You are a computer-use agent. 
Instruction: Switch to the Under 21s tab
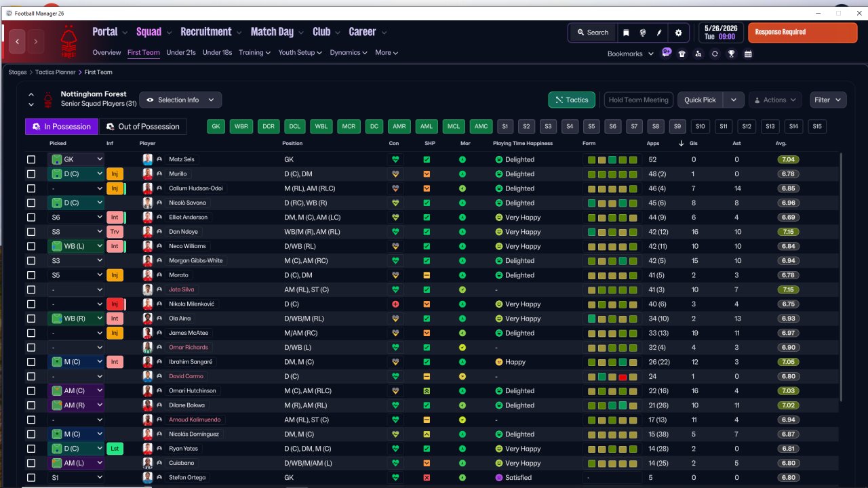pyautogui.click(x=180, y=52)
